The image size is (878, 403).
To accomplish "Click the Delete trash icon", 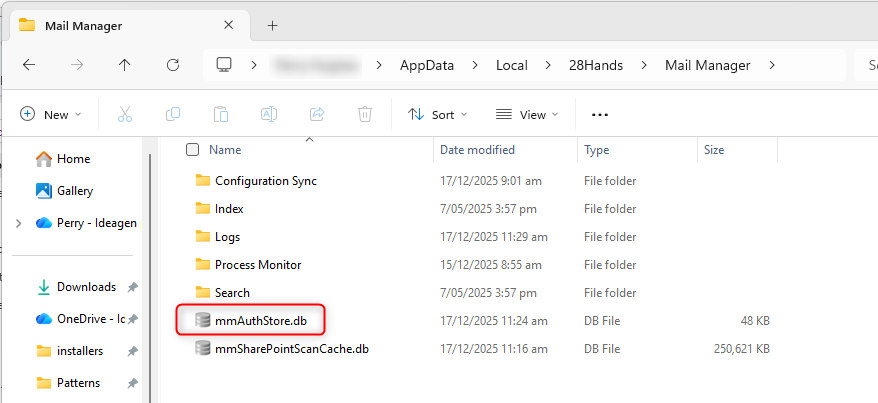I will [x=365, y=114].
